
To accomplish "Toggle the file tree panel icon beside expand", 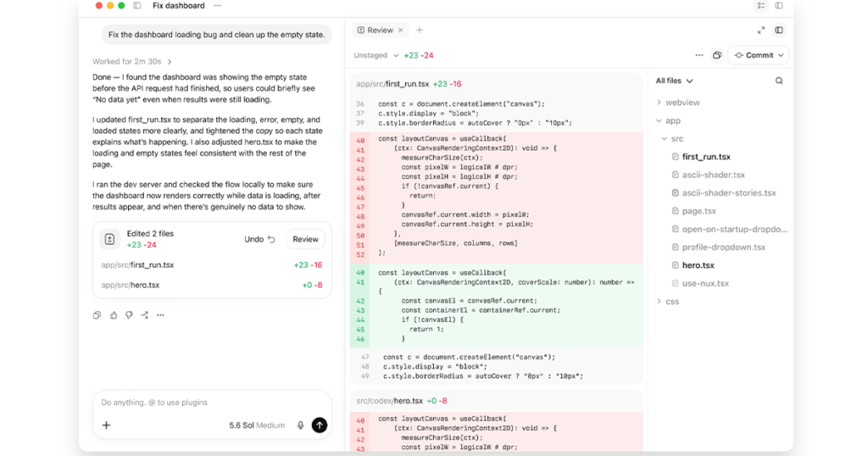I will click(x=779, y=31).
